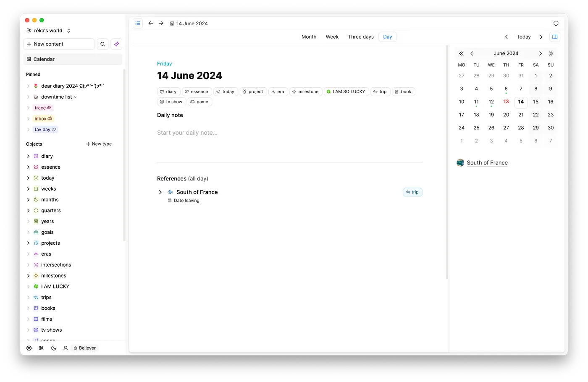Select 13 in the mini calendar

506,102
